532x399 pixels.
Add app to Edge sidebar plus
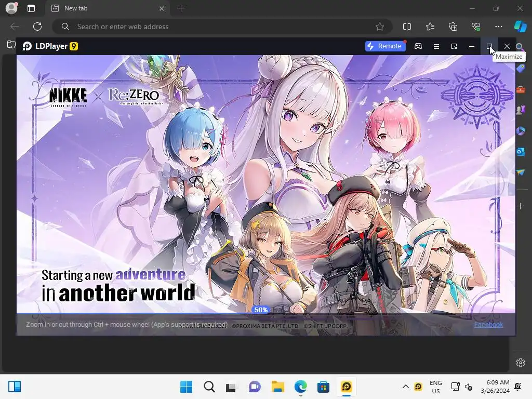[521, 206]
